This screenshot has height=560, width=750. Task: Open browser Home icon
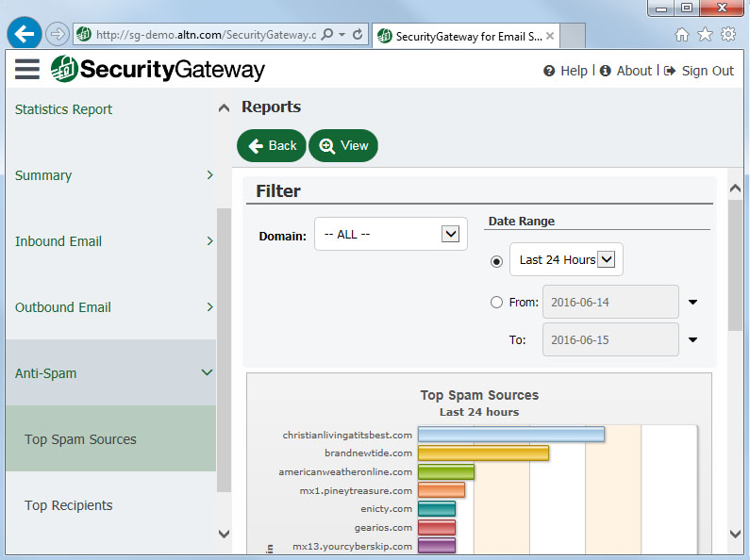(682, 35)
